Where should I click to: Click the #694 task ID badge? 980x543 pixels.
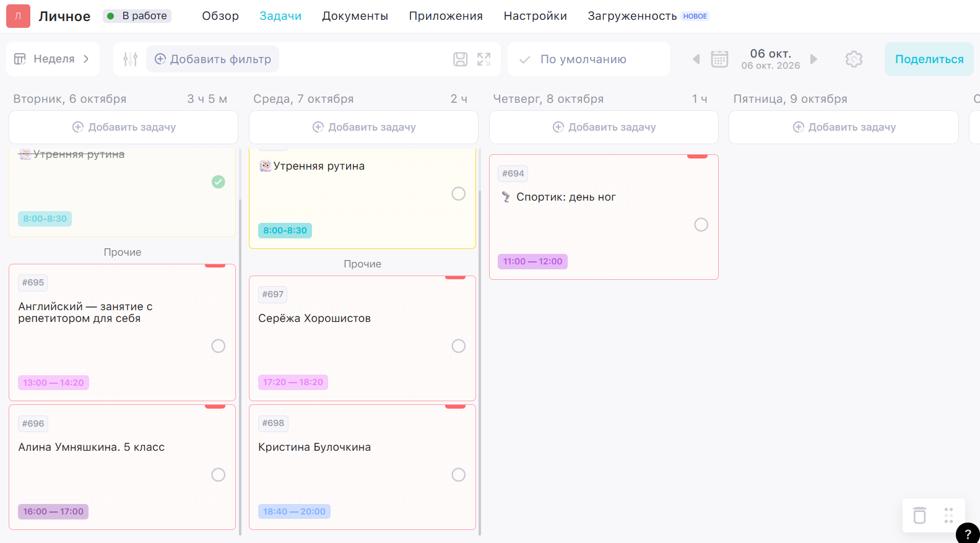[x=513, y=174]
